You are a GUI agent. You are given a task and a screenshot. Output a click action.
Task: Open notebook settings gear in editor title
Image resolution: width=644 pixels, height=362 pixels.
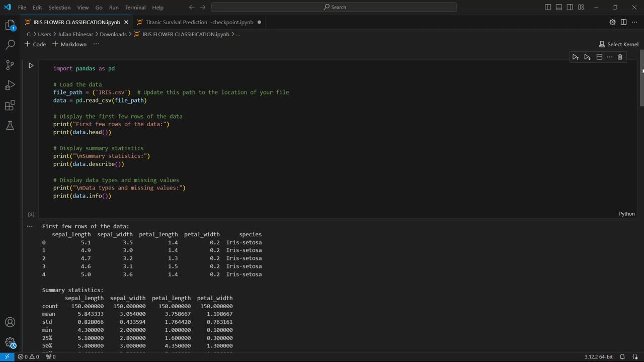[612, 22]
